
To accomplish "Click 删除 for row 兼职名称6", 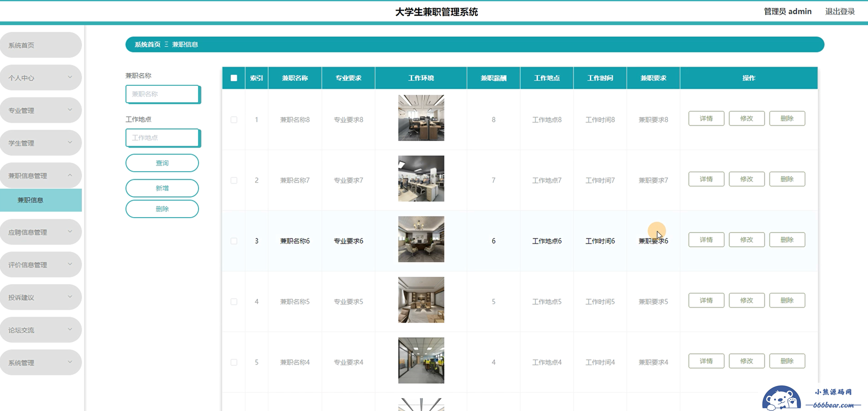I will pyautogui.click(x=787, y=240).
